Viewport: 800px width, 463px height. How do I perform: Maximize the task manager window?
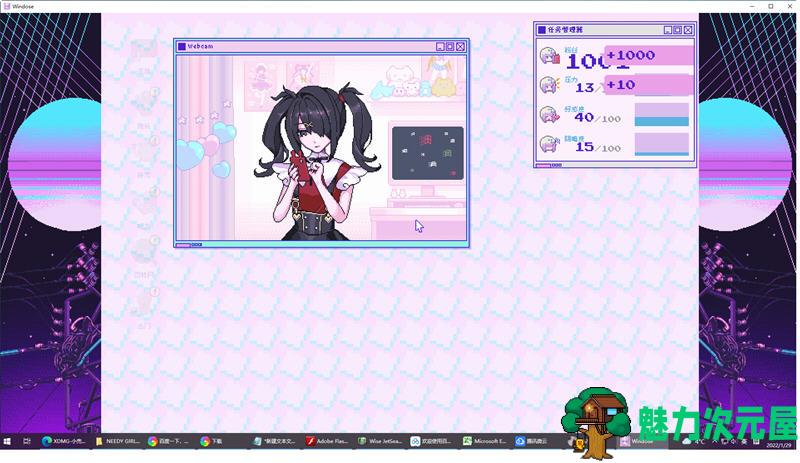pos(678,30)
